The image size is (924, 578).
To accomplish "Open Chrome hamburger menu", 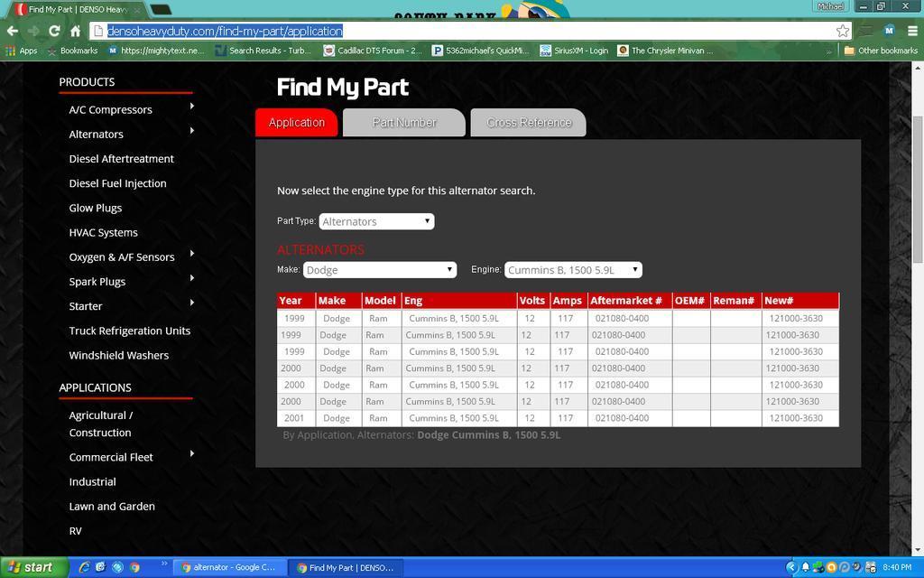I will coord(912,31).
